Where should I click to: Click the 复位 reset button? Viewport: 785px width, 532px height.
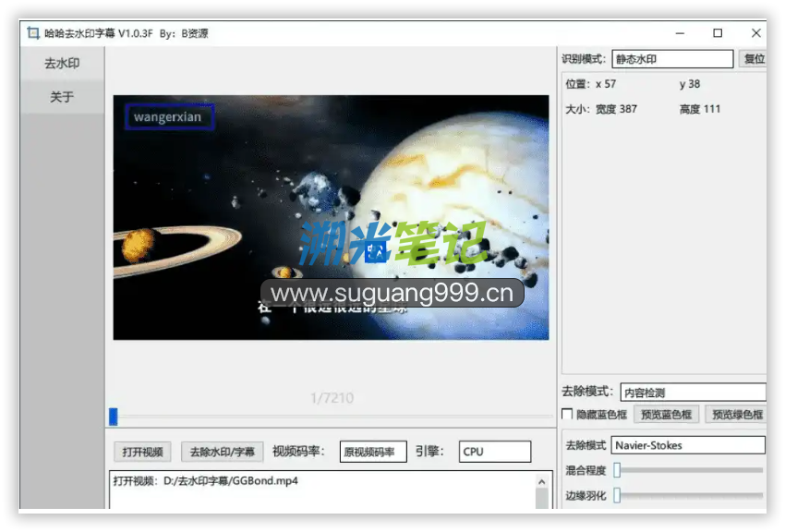[x=754, y=59]
